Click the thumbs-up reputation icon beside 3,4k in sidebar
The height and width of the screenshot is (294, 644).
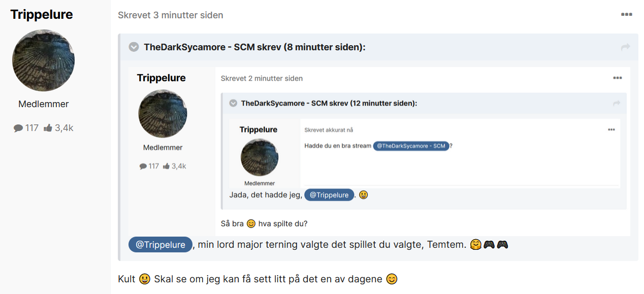click(48, 128)
